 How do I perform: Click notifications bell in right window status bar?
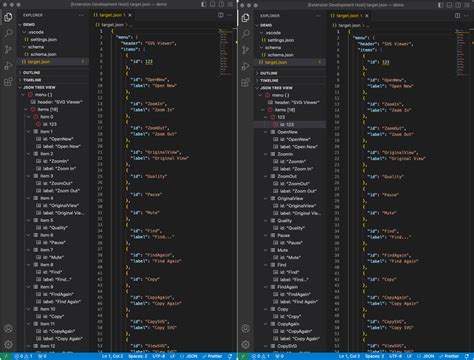coord(467,356)
